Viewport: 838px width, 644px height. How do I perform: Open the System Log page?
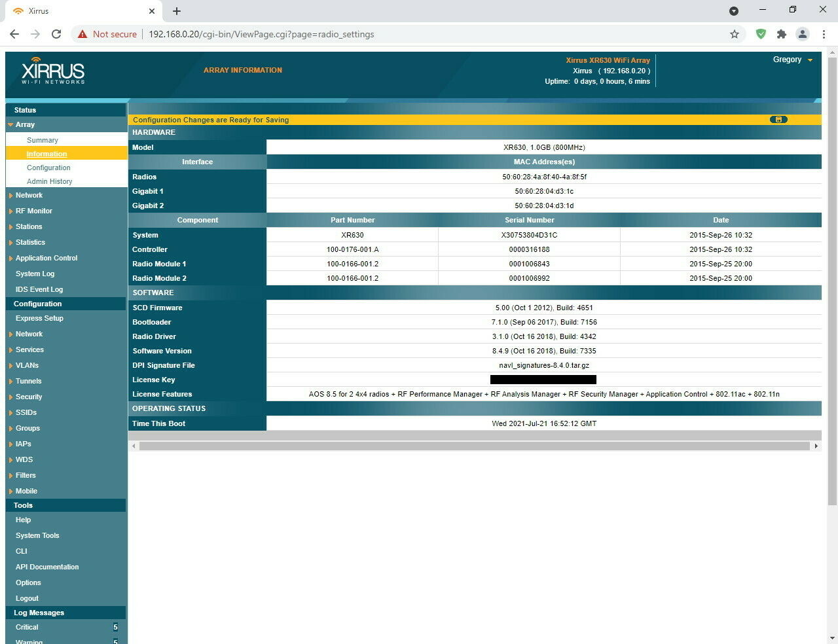pos(35,274)
